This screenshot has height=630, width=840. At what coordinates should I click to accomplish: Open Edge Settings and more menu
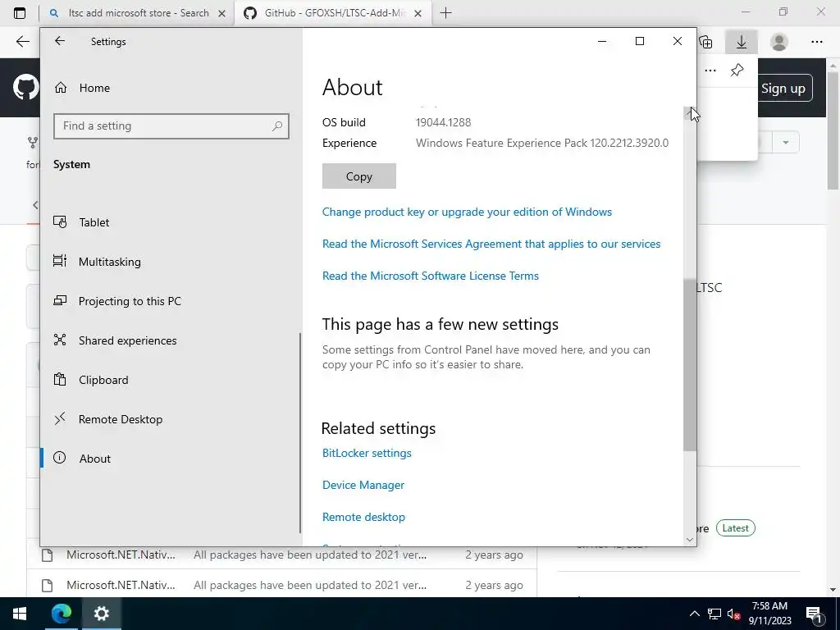pyautogui.click(x=816, y=41)
